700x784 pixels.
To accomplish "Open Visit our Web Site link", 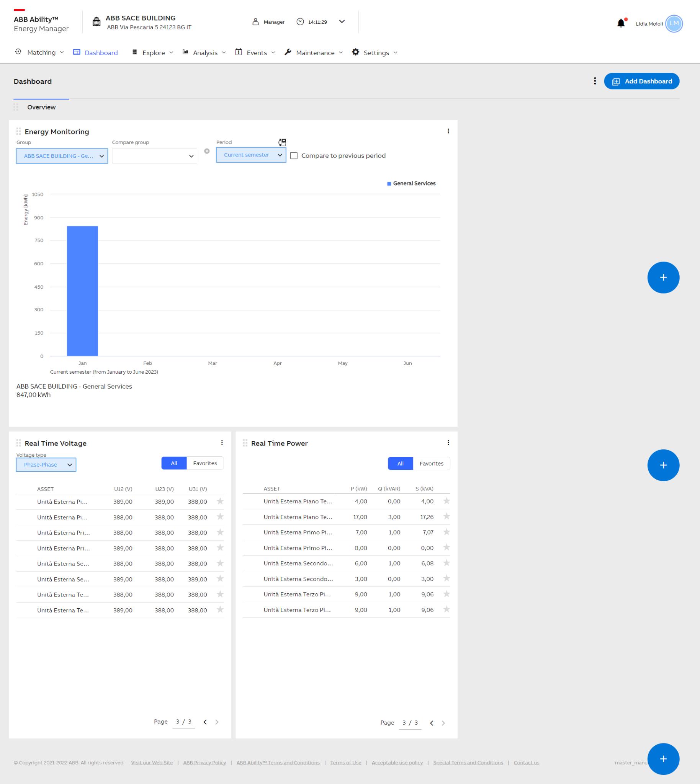I will [152, 763].
